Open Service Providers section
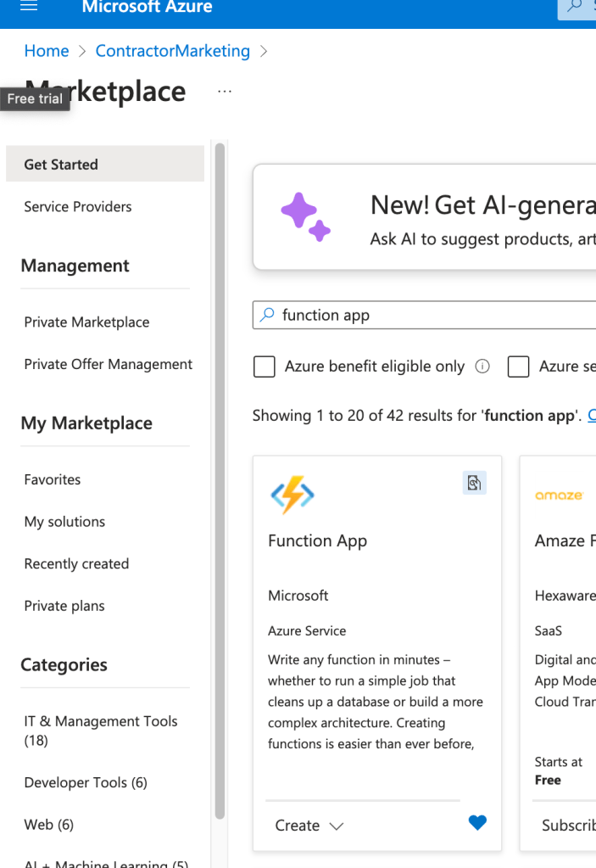Viewport: 596px width, 868px height. 78,206
